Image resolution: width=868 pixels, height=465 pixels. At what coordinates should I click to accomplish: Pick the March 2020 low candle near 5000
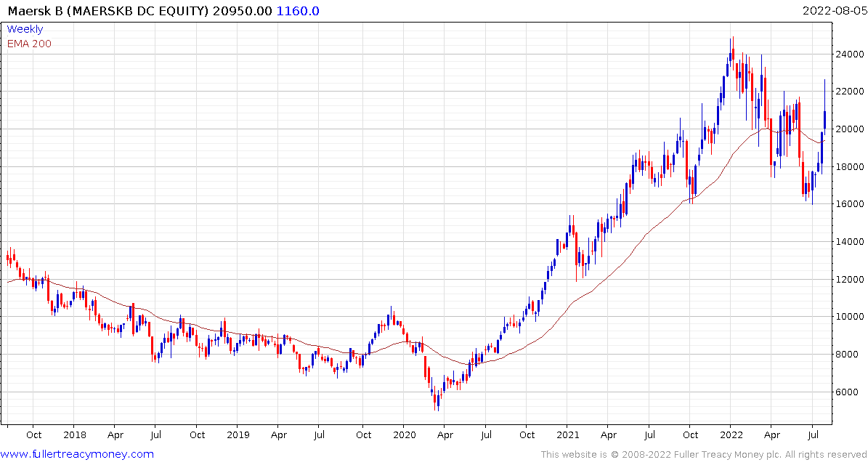click(x=438, y=401)
